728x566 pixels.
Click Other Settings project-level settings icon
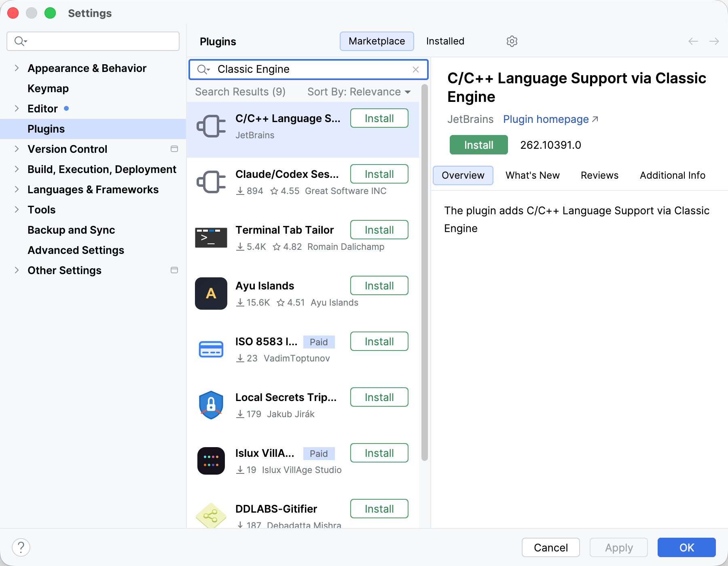(174, 270)
